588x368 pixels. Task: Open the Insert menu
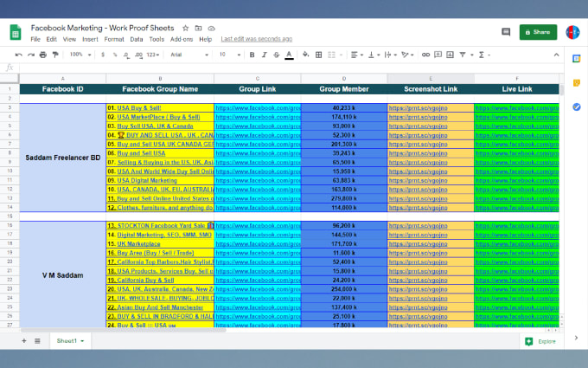click(x=90, y=39)
